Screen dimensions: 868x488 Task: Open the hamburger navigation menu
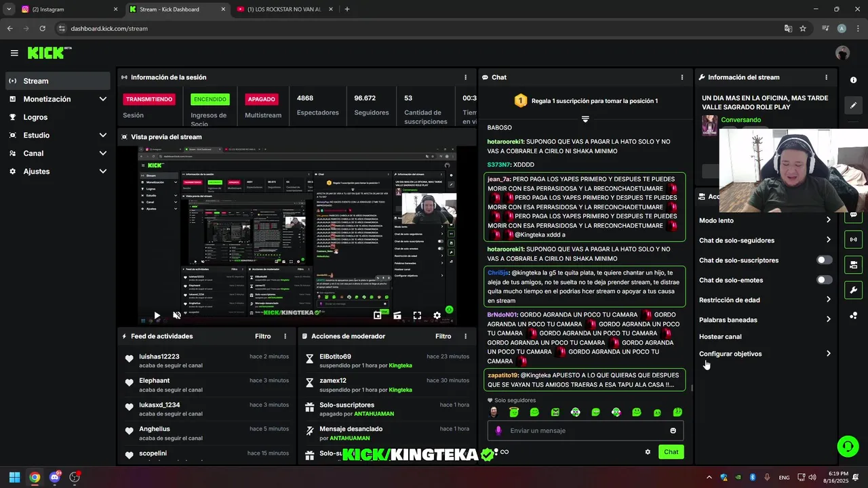click(x=14, y=53)
